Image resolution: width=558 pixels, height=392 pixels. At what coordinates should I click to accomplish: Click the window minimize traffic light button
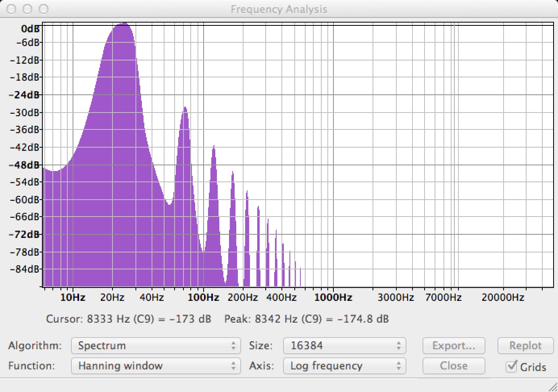(27, 9)
